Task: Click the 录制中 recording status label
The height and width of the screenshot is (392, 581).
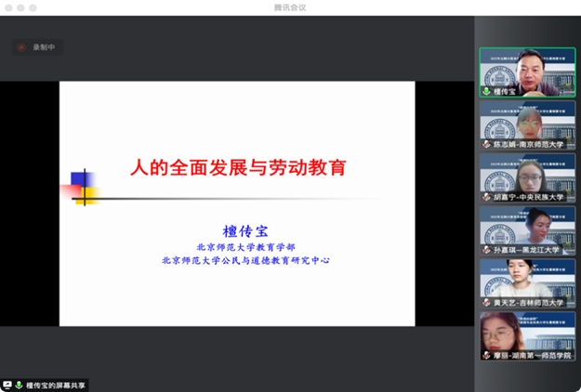Action: click(45, 47)
